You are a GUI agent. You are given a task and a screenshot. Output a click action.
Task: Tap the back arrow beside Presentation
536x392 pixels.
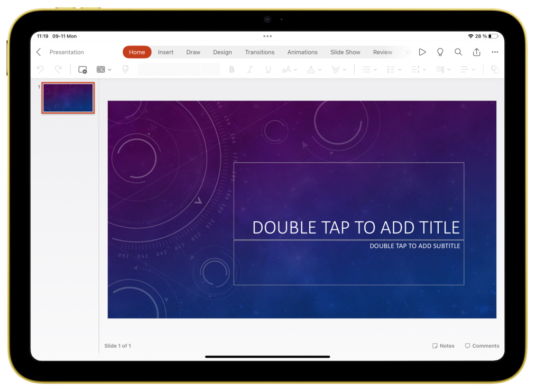pos(39,52)
